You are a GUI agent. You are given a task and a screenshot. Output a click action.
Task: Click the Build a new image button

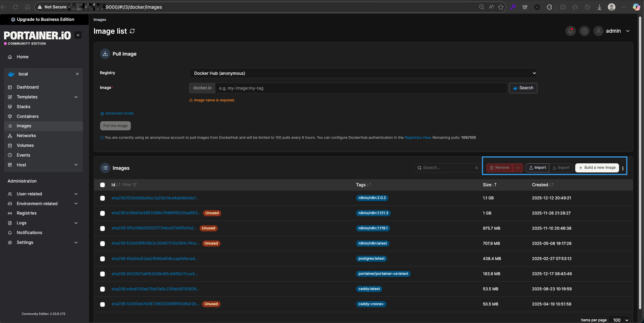597,168
